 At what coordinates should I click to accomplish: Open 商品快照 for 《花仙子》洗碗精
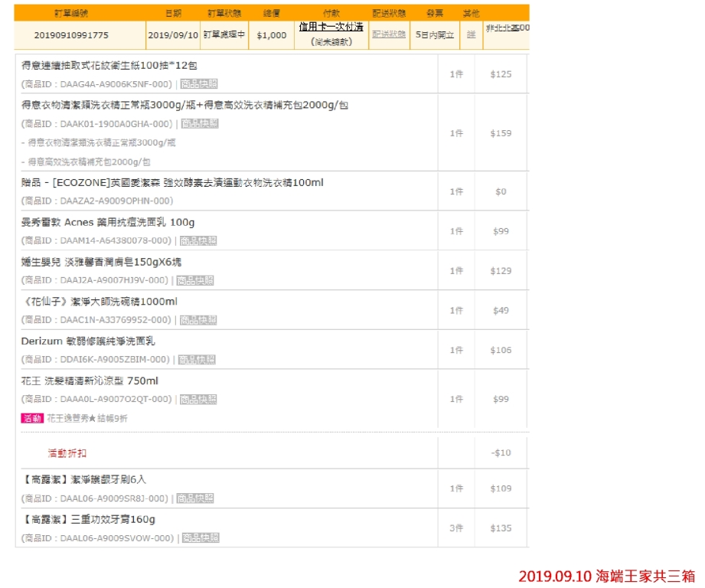(x=198, y=319)
